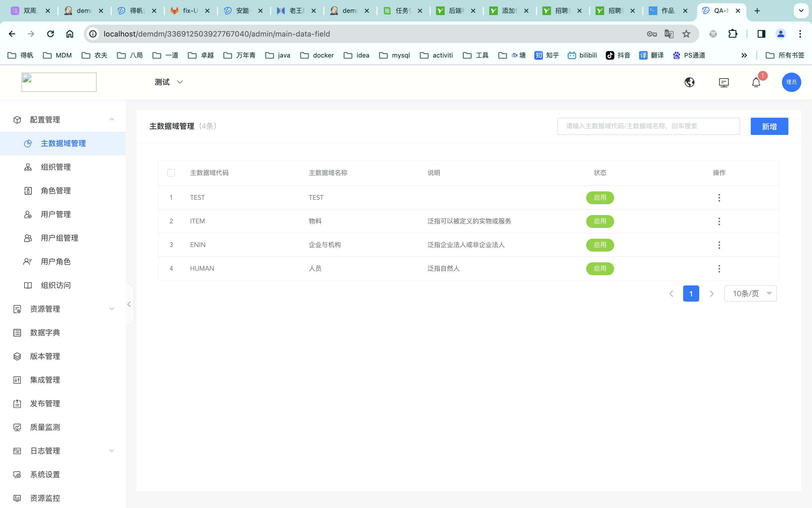Open 数据字典 in sidebar

tap(63, 333)
